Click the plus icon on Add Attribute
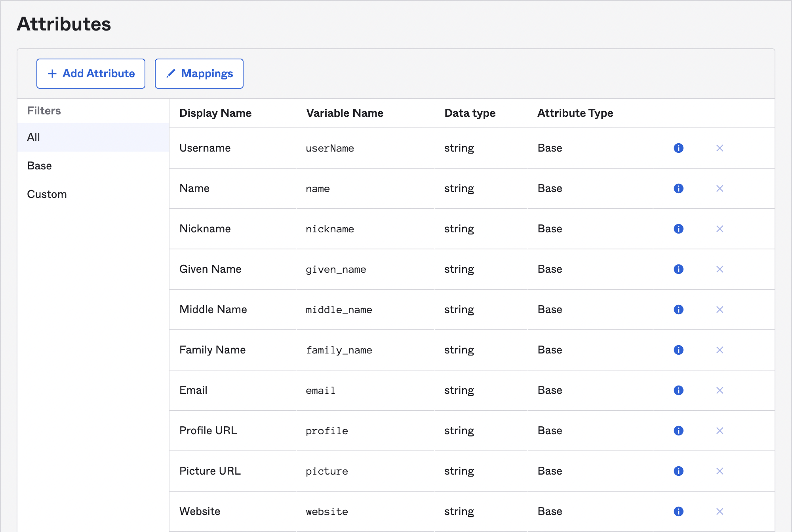 [52, 73]
